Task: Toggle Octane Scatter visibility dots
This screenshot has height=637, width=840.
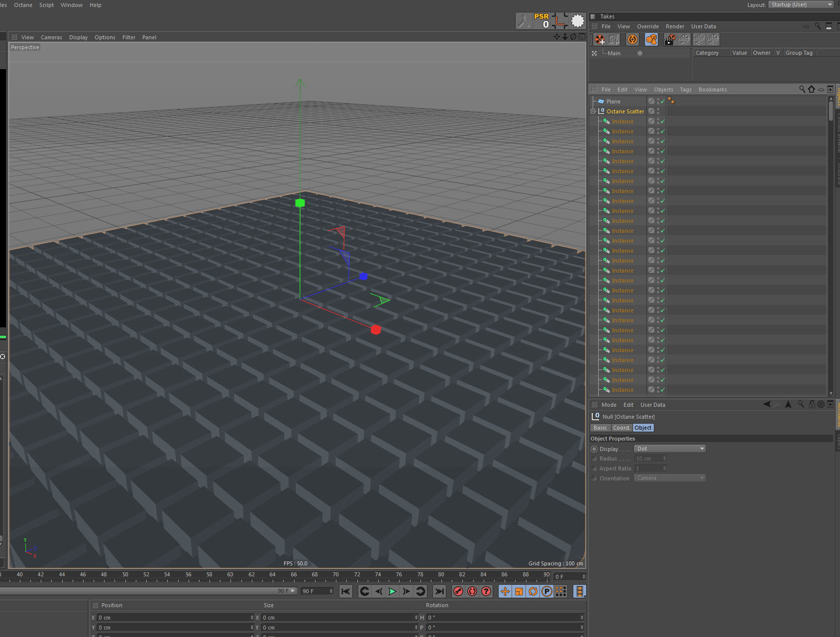Action: pyautogui.click(x=658, y=111)
